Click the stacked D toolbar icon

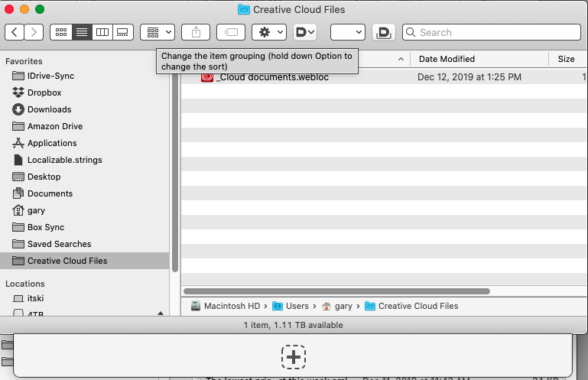pos(384,32)
